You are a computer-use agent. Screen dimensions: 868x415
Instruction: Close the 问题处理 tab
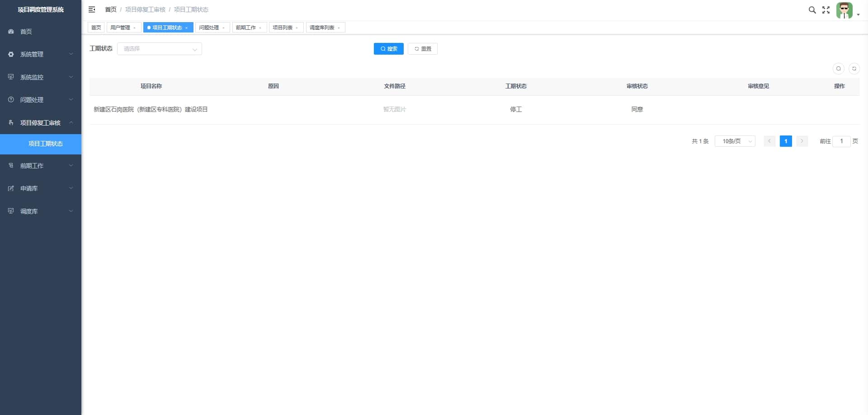(x=223, y=28)
